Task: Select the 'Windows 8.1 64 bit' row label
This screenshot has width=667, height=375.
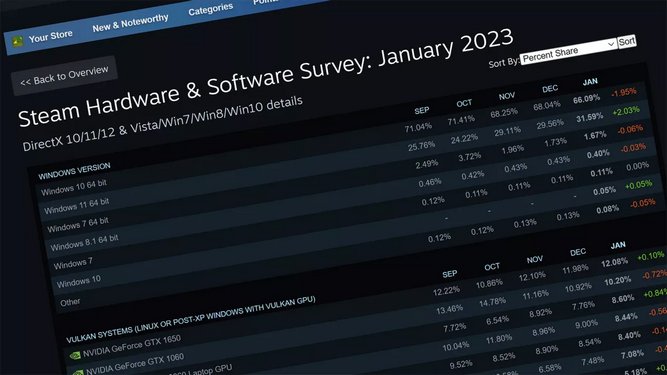Action: click(84, 243)
